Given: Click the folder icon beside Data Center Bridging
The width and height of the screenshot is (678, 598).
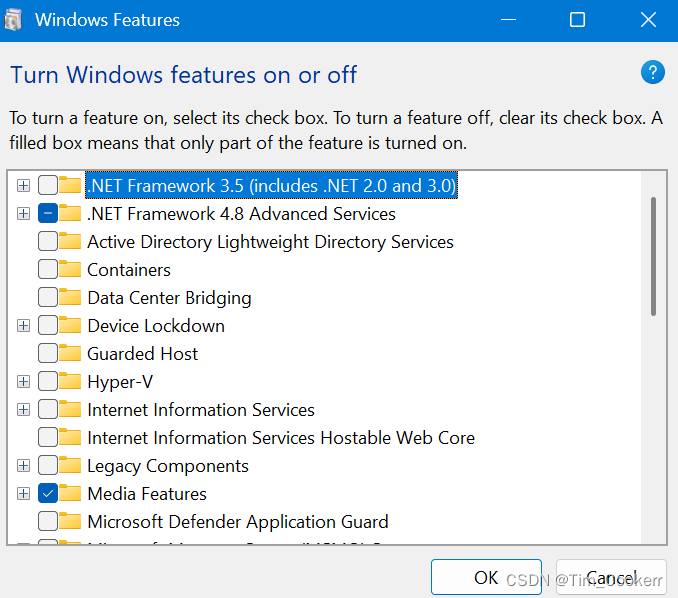Looking at the screenshot, I should coord(70,297).
